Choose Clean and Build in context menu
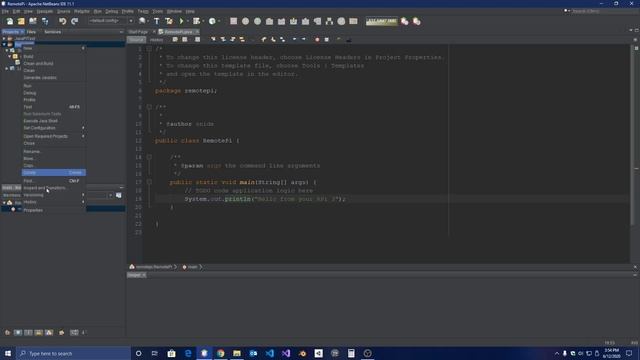This screenshot has height=360, width=640. 53,63
